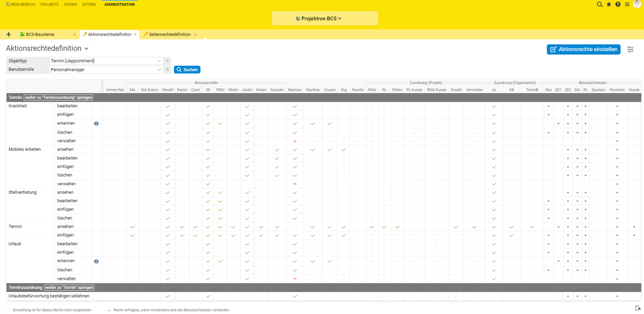This screenshot has height=314, width=644.
Task: Show info icon for Krankheit erkennen
Action: click(x=96, y=124)
